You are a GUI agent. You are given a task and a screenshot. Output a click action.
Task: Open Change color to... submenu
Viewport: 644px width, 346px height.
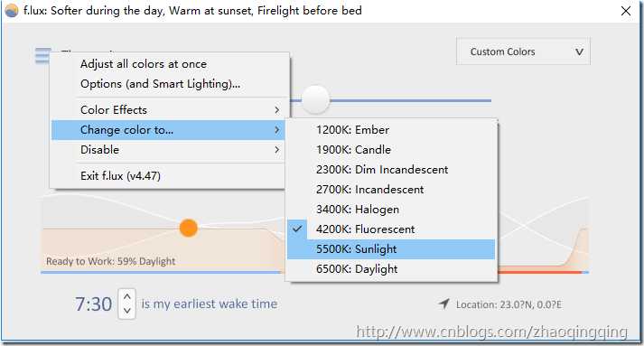(x=168, y=130)
